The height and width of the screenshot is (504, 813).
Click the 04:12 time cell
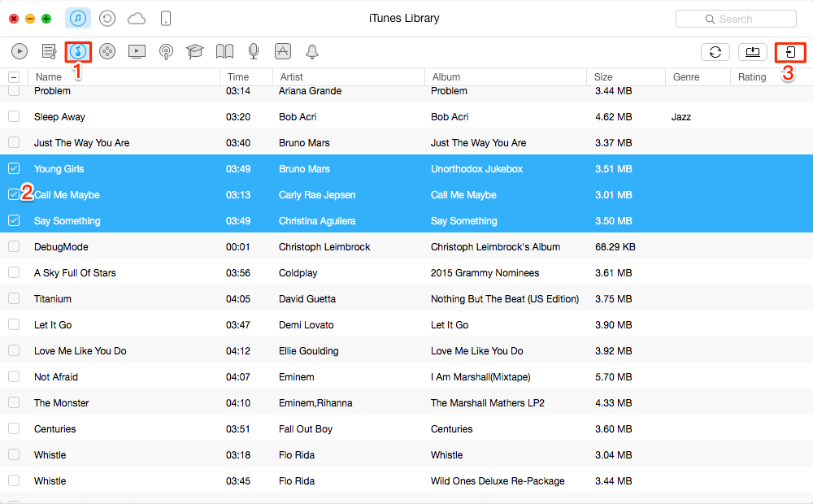pos(238,351)
